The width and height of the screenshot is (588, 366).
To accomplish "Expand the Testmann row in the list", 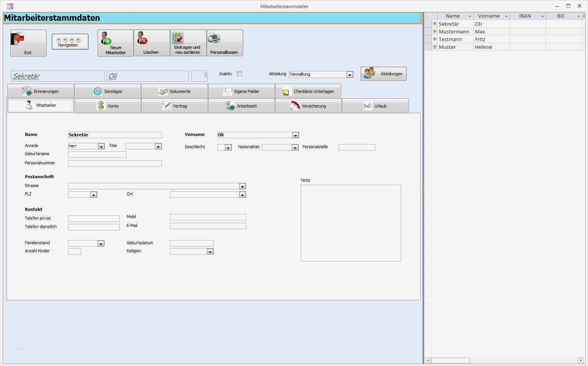I will (435, 39).
